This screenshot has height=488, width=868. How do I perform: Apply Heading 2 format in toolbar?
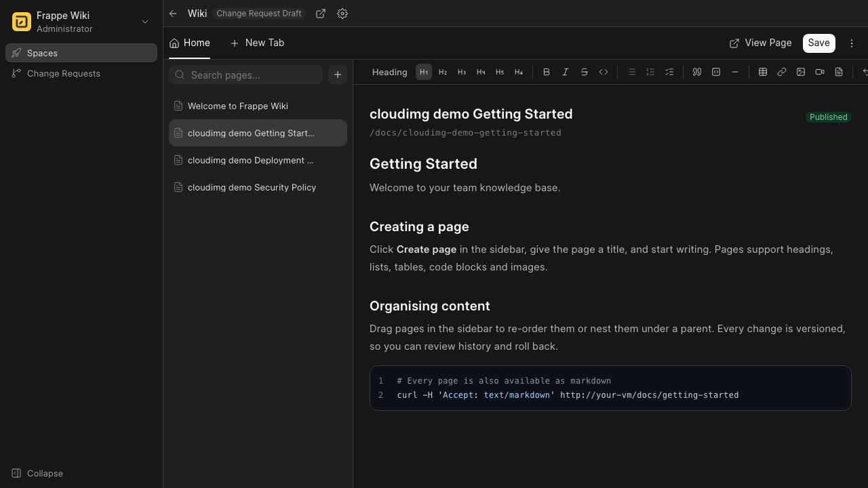coord(443,72)
